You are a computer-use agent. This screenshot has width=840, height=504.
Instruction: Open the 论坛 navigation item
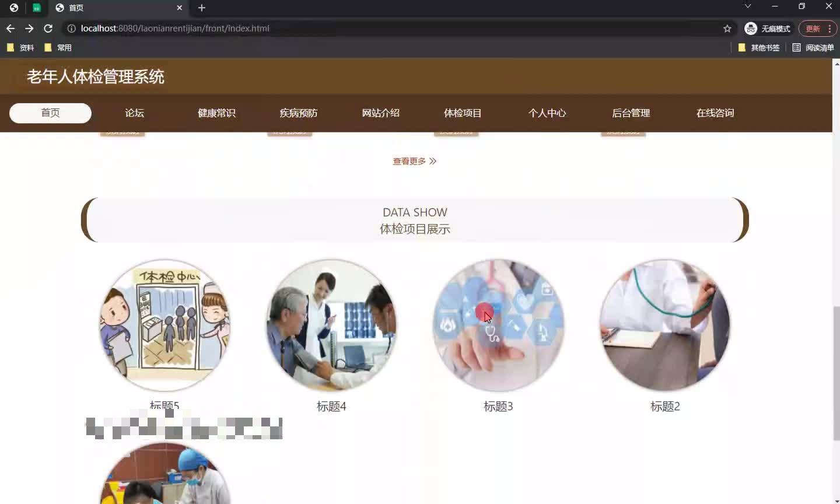(x=134, y=113)
